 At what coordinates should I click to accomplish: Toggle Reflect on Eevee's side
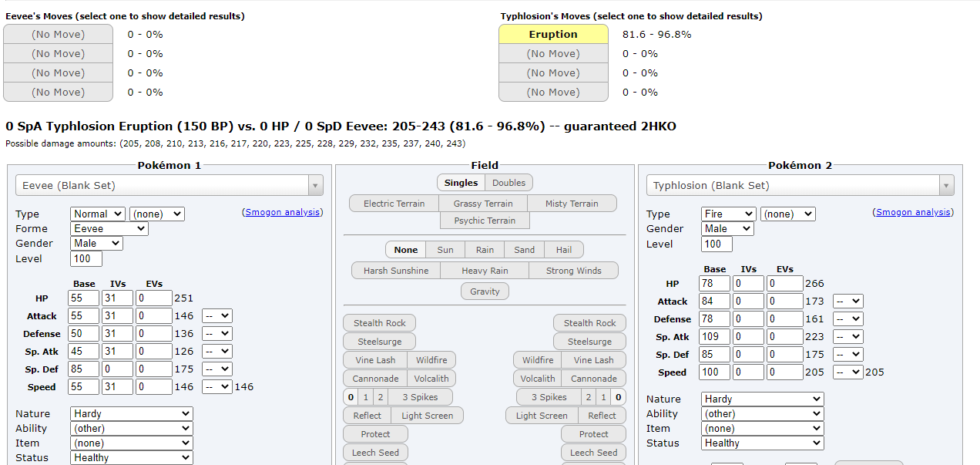pyautogui.click(x=367, y=416)
